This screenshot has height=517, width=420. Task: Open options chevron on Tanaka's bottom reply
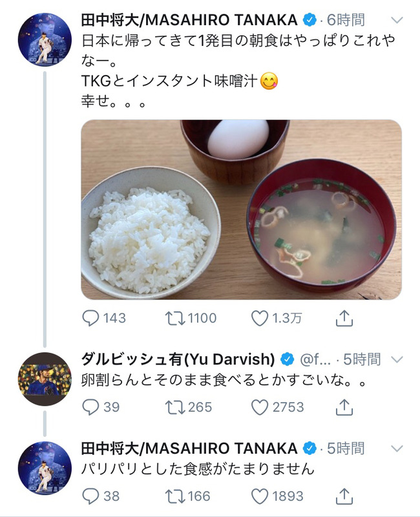pos(397,448)
